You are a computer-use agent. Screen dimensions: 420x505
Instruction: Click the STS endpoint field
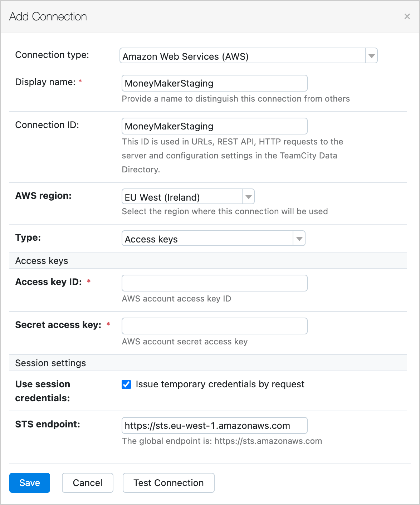click(x=215, y=425)
